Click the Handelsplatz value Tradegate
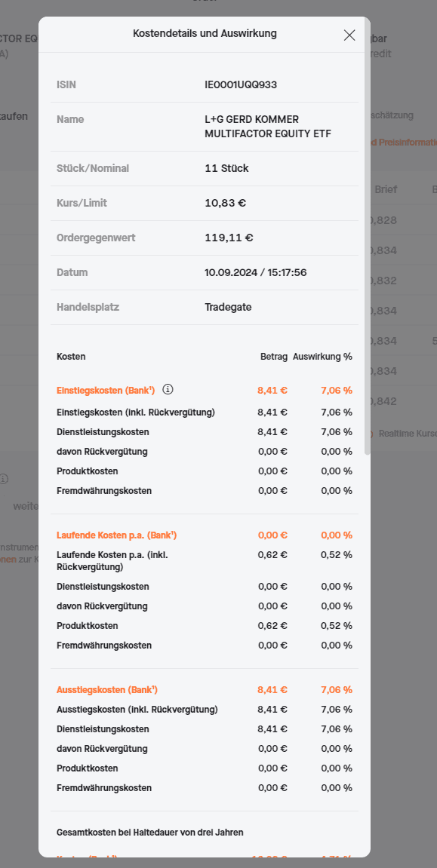This screenshot has width=437, height=868. click(x=228, y=307)
